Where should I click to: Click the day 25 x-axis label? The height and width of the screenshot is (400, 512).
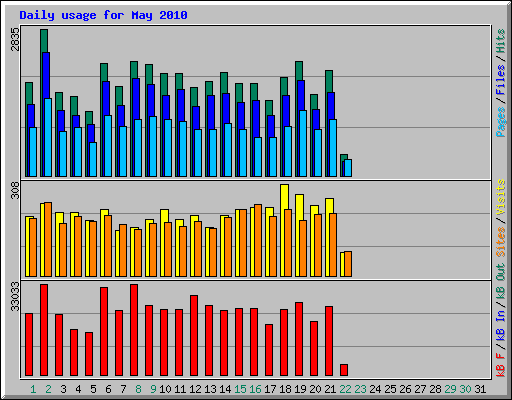tap(390, 389)
